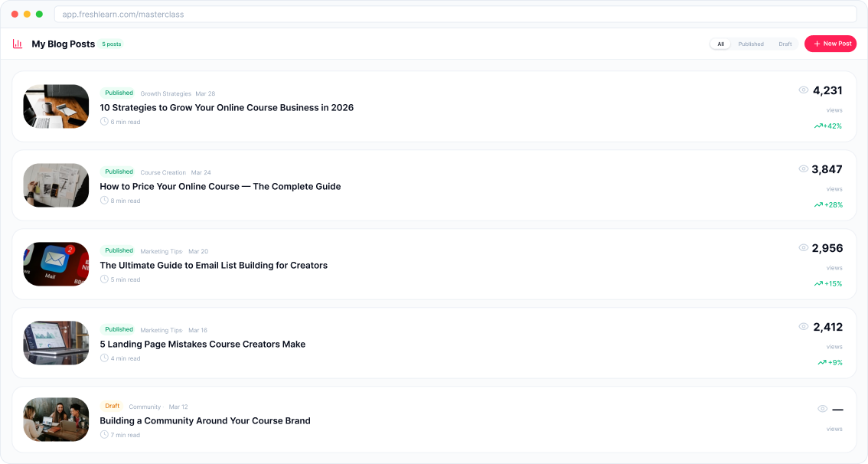Click the trend arrow showing +15%
868x464 pixels.
coord(817,283)
